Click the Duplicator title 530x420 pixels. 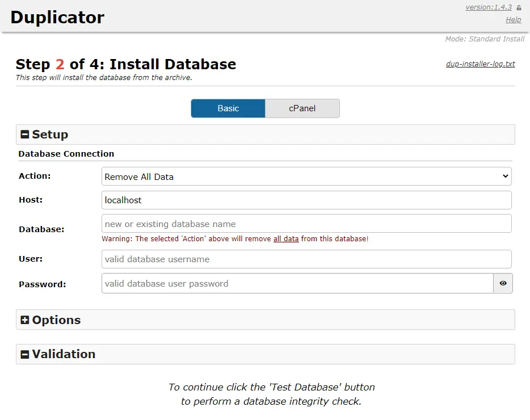(57, 17)
